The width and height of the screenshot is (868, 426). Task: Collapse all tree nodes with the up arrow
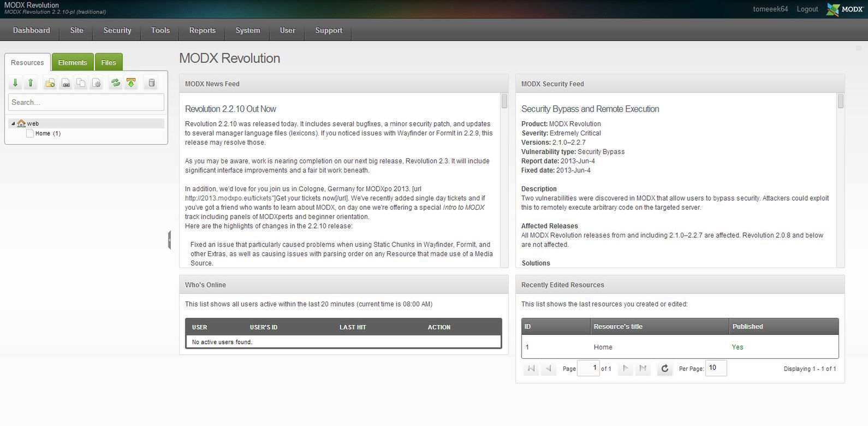coord(31,83)
